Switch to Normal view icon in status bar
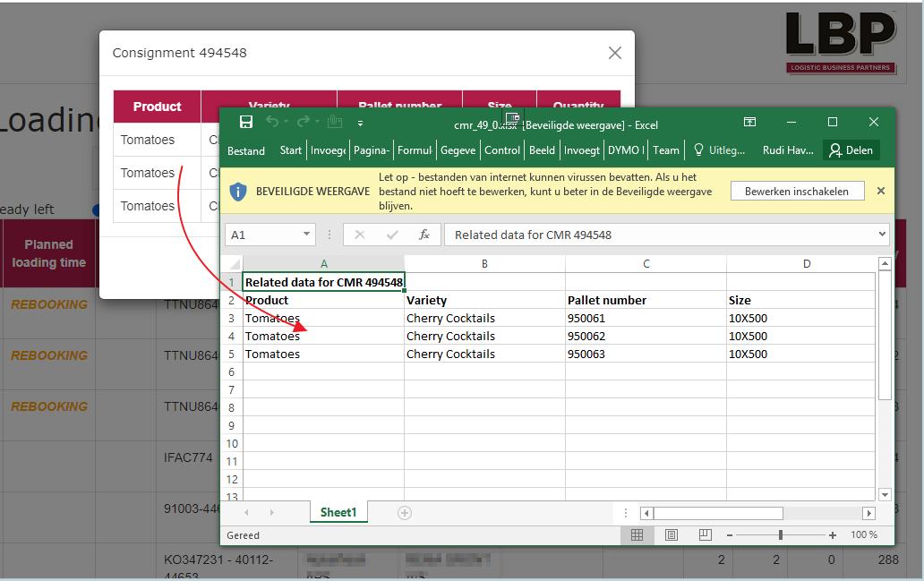924x581 pixels. coord(637,535)
